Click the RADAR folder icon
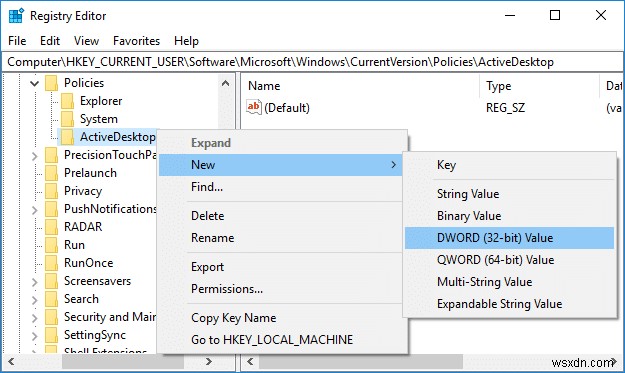The height and width of the screenshot is (373, 625). pyautogui.click(x=52, y=227)
